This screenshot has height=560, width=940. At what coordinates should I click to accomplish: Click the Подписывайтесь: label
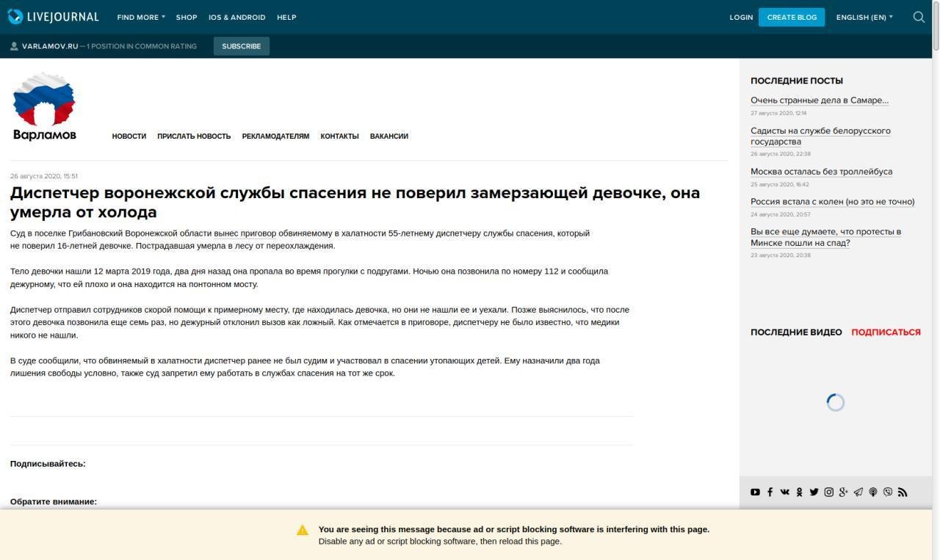pos(48,464)
